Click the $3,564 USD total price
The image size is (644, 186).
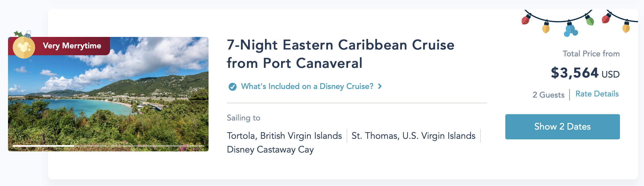(585, 73)
